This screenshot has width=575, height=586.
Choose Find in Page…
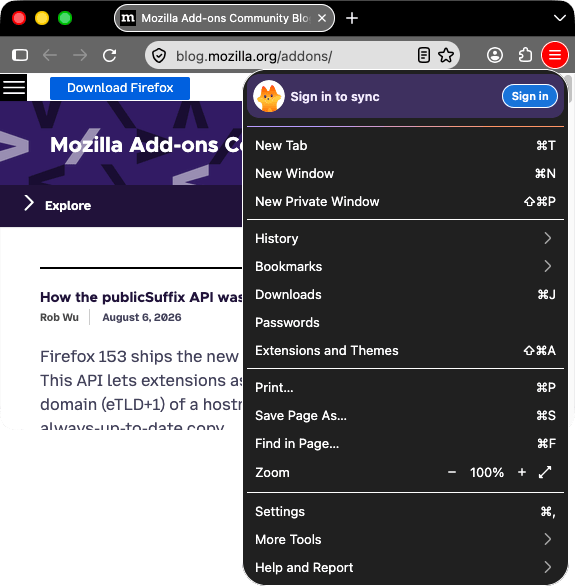pos(405,444)
